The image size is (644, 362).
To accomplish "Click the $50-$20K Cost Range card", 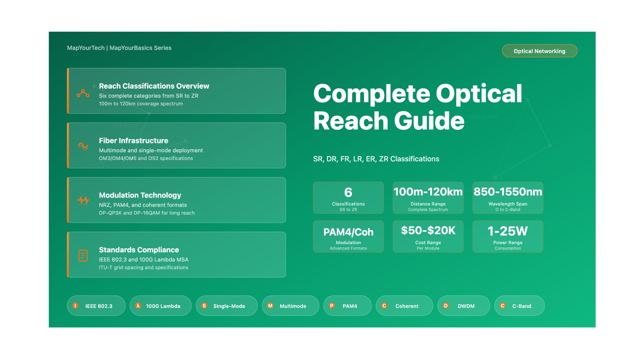I will 428,236.
